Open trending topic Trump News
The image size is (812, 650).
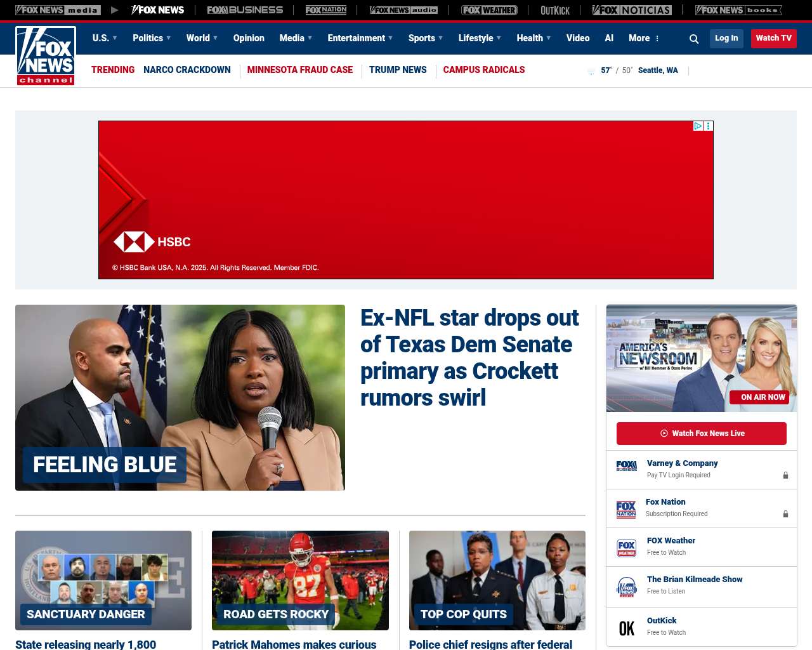point(398,70)
